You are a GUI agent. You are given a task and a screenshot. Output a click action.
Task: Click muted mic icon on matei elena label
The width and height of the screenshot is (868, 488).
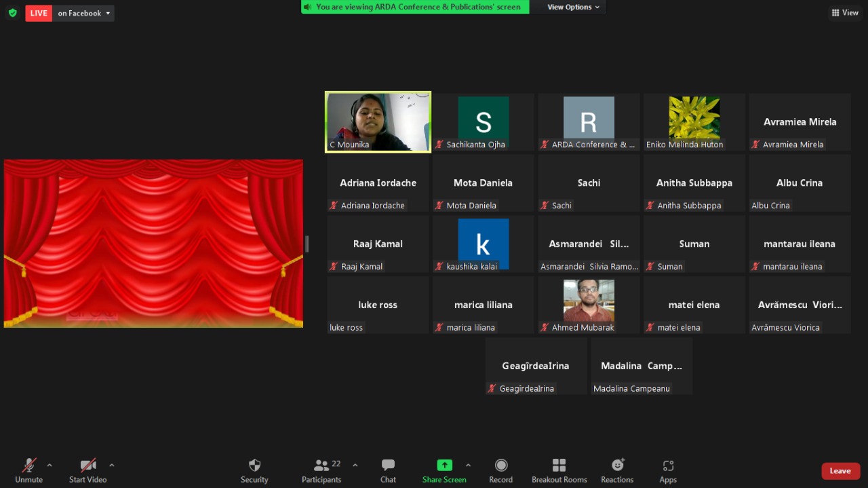(650, 328)
